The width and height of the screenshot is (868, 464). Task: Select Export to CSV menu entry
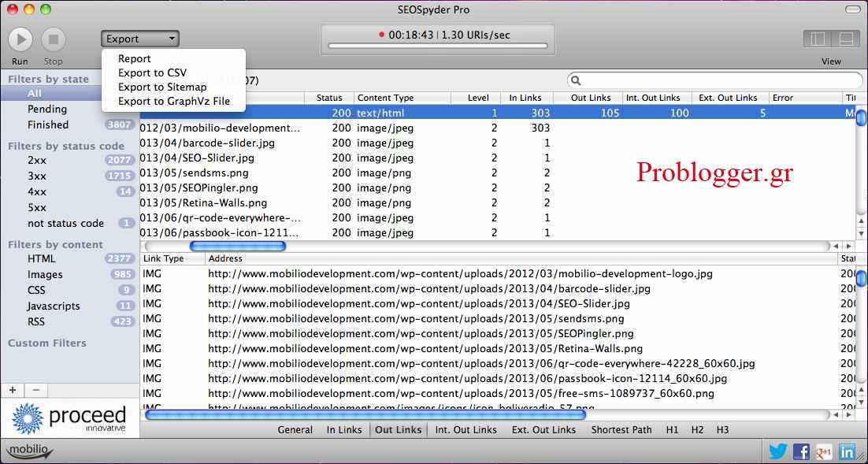(x=152, y=72)
